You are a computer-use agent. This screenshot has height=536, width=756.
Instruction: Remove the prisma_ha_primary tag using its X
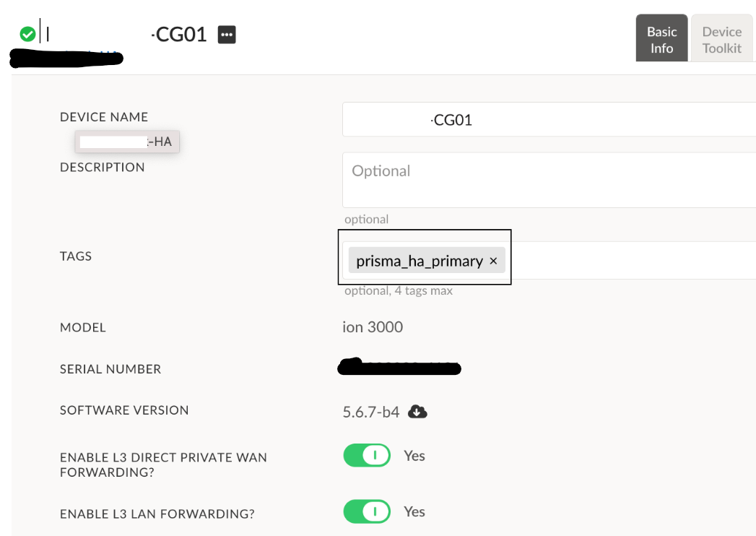click(x=492, y=260)
